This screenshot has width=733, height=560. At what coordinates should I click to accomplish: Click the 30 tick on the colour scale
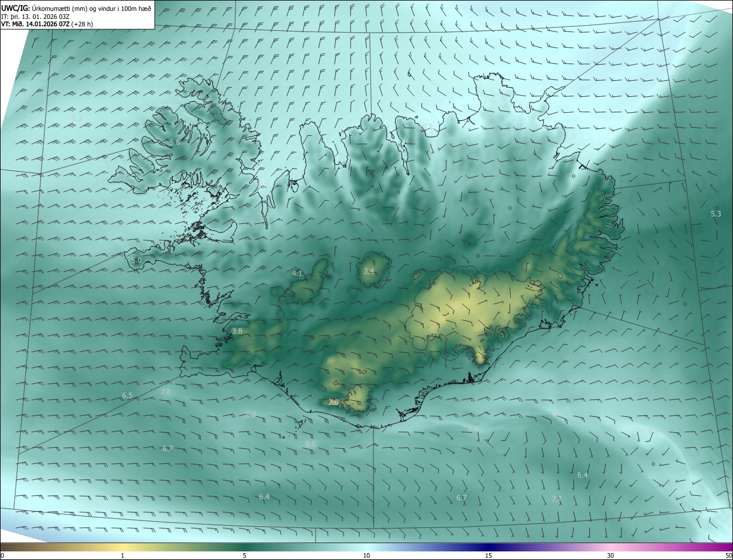pyautogui.click(x=610, y=555)
